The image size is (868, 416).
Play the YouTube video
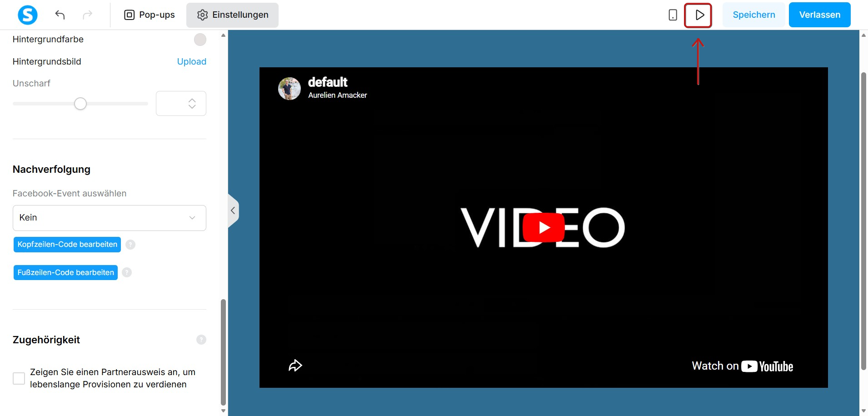click(544, 227)
